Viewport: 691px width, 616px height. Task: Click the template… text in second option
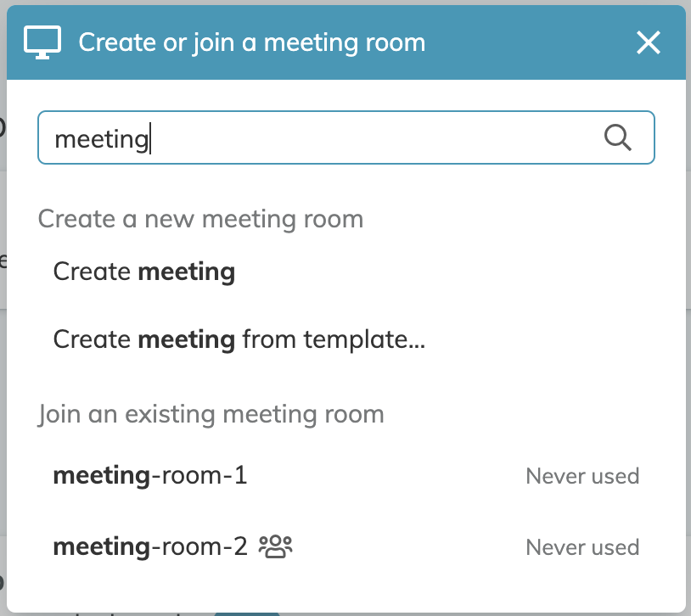click(364, 339)
